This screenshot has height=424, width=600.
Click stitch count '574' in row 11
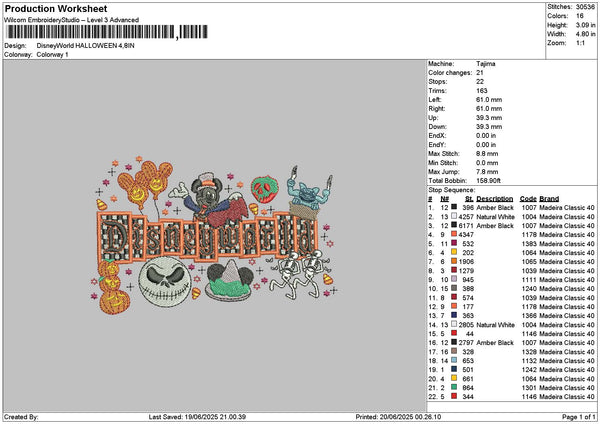pos(468,298)
